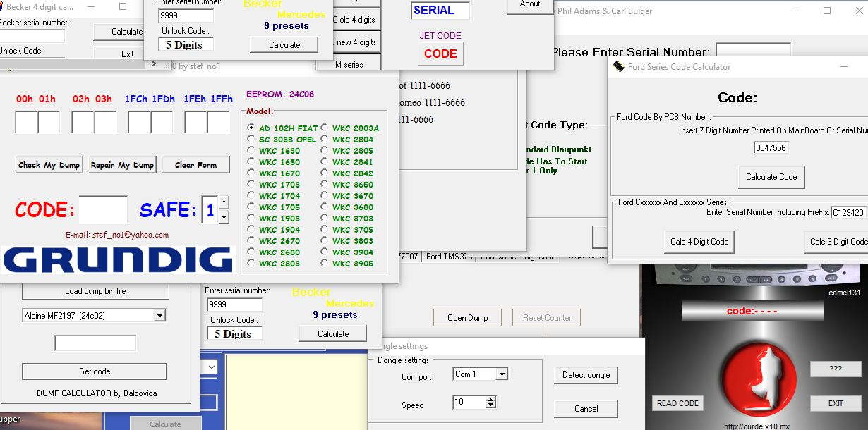The image size is (868, 430).
Task: Click the Open Dump button
Action: coord(467,318)
